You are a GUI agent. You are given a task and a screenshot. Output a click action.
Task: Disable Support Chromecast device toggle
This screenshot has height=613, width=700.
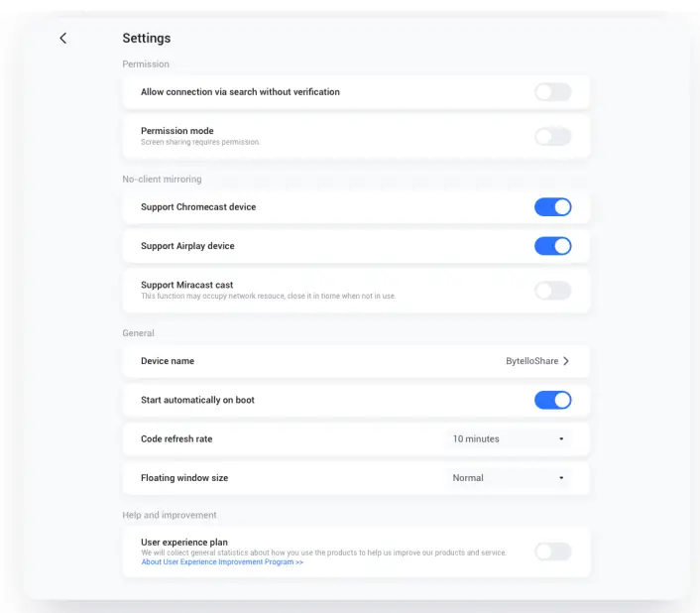[x=552, y=207]
